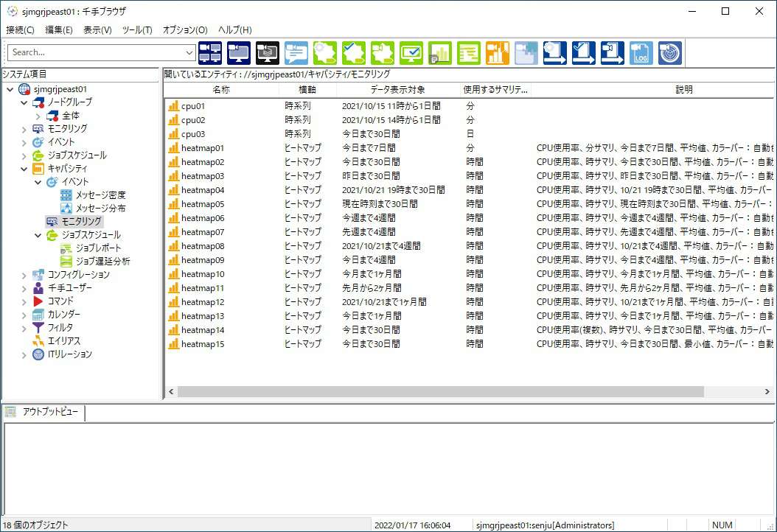Open the Search box dropdown arrow
777x532 pixels.
189,52
